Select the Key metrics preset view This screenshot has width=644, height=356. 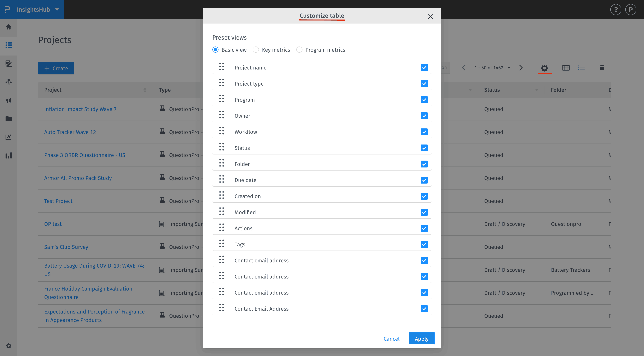[x=256, y=50]
